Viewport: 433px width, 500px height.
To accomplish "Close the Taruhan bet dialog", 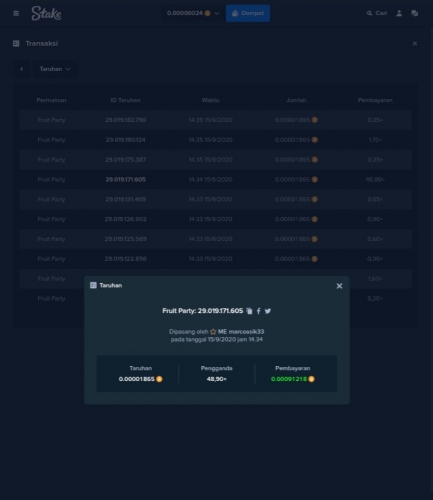I will click(339, 286).
